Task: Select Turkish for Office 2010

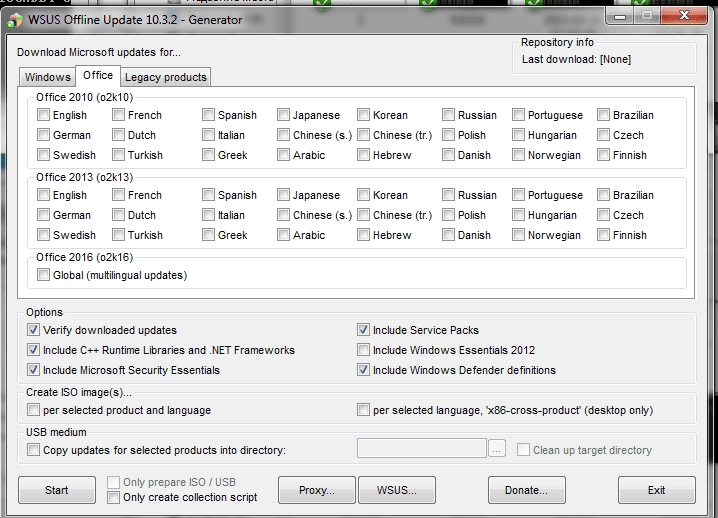Action: coord(119,155)
